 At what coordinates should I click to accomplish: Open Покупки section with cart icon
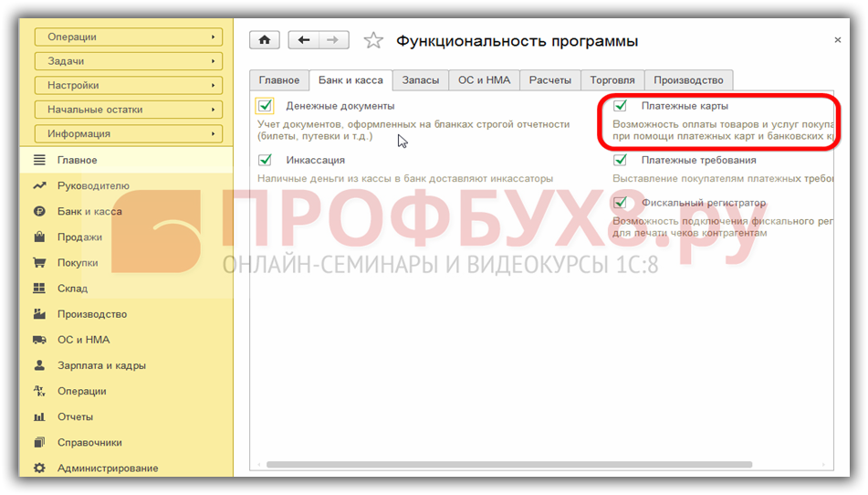77,263
